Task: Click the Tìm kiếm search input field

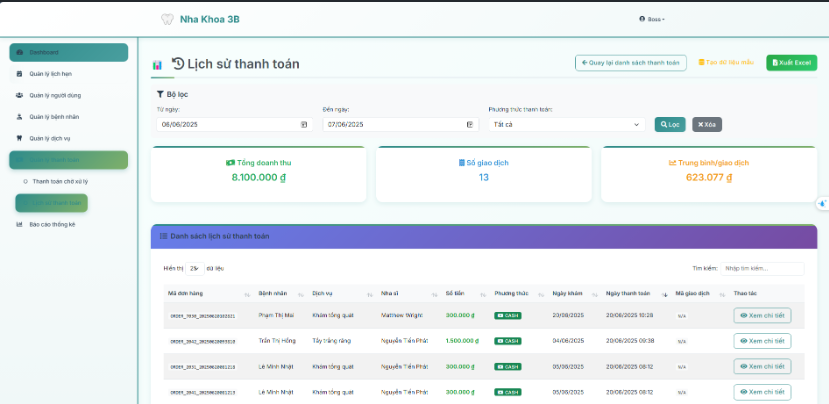Action: click(x=763, y=268)
